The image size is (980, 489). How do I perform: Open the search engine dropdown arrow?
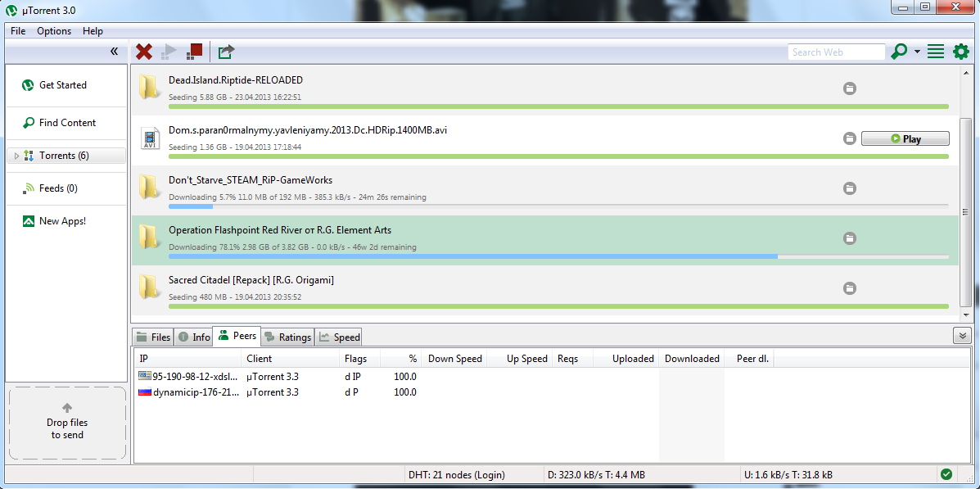pyautogui.click(x=917, y=52)
